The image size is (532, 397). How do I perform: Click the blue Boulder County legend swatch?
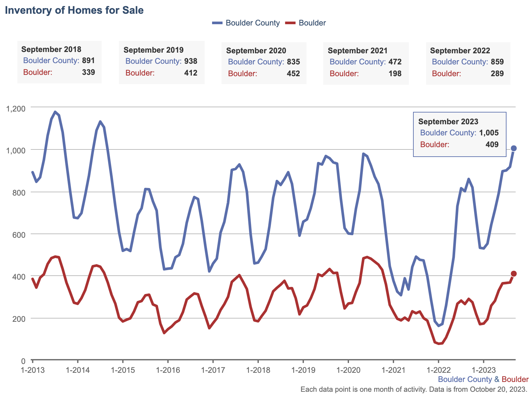(x=217, y=23)
